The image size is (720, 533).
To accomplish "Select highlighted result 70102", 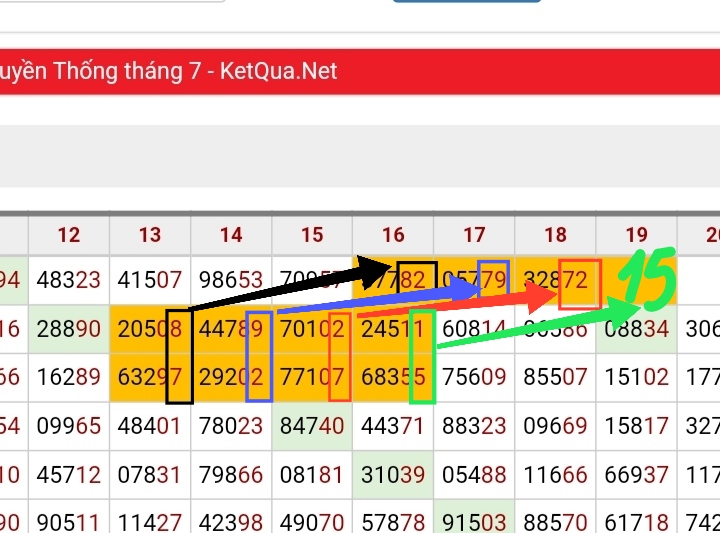I will click(312, 329).
